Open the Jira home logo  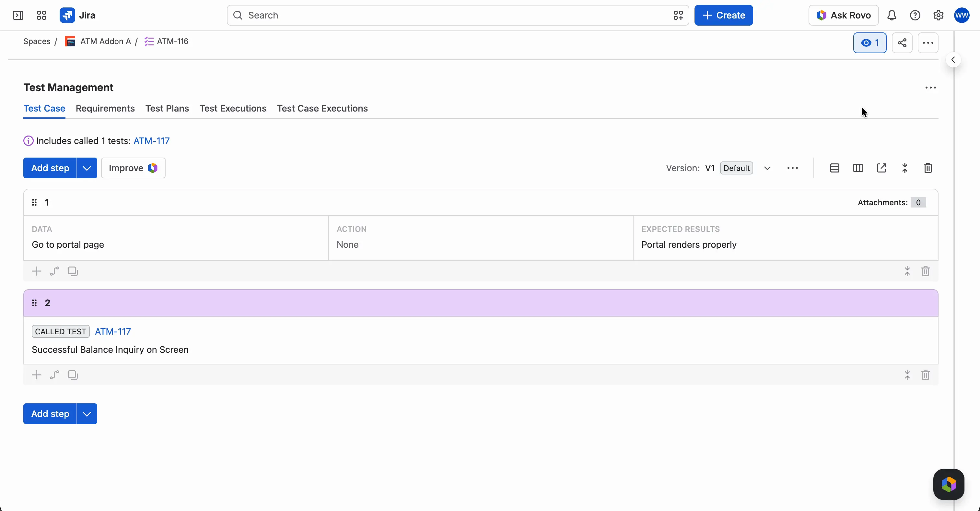click(77, 15)
